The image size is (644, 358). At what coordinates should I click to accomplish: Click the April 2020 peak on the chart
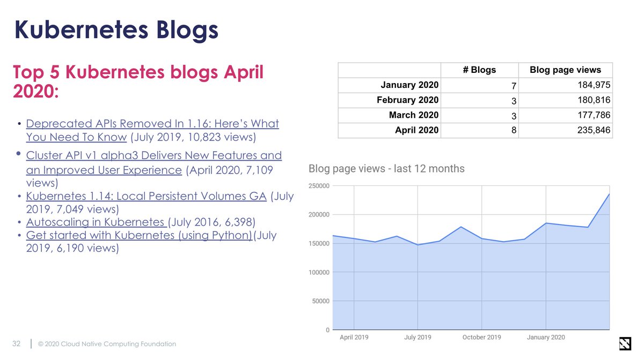point(609,193)
